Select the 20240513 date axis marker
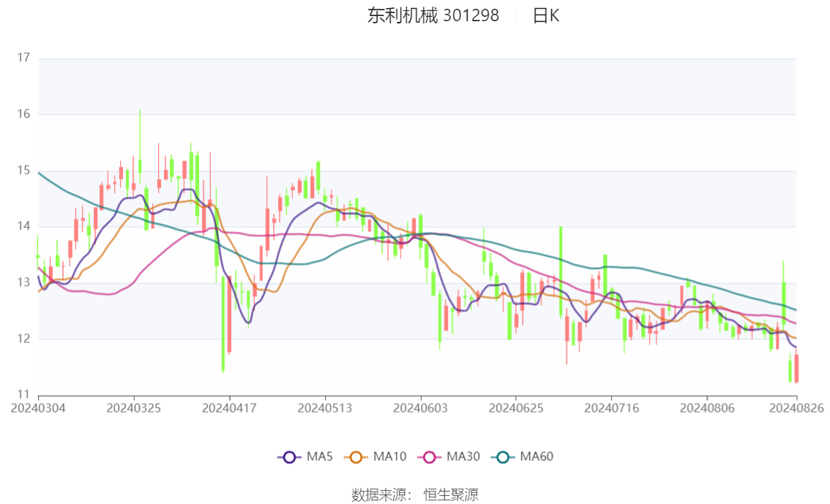The image size is (830, 504). pos(325,408)
